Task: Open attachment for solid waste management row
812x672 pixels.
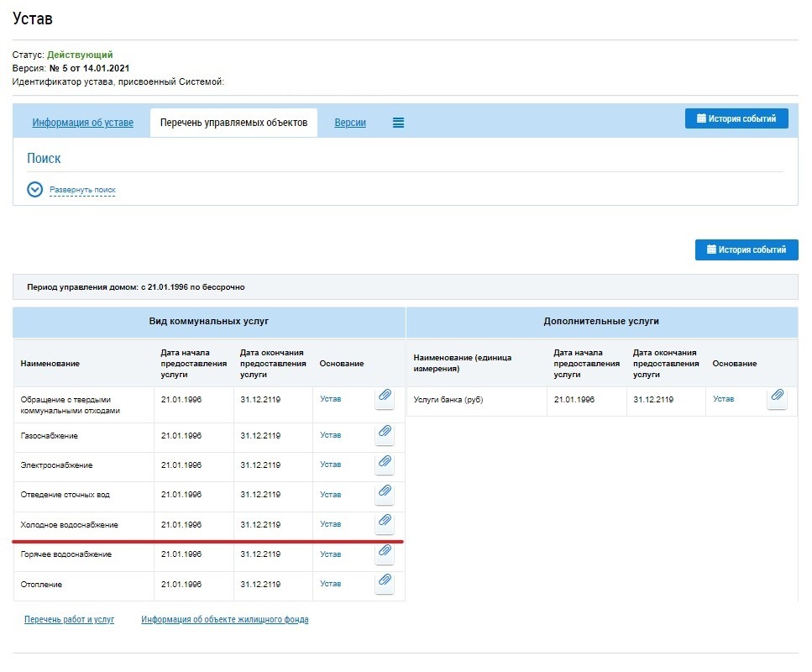Action: point(384,396)
